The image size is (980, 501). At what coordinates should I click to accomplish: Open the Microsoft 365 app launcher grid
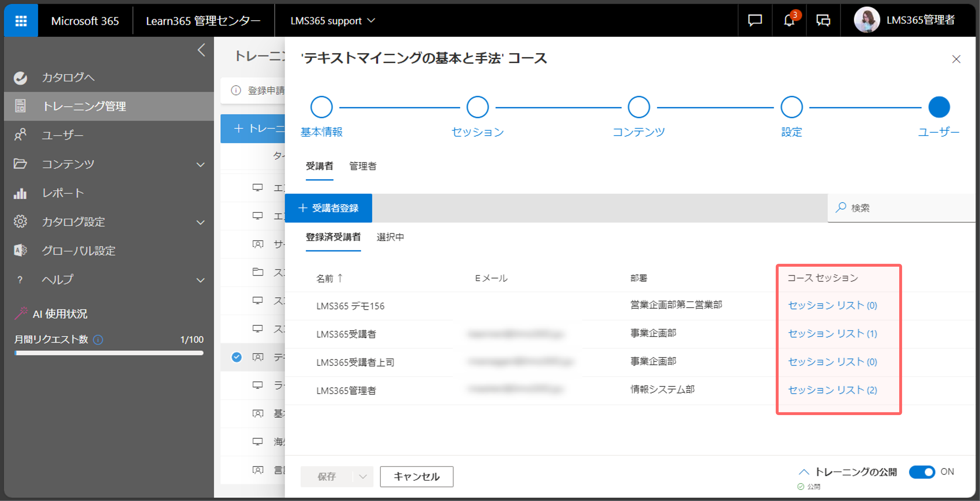21,21
